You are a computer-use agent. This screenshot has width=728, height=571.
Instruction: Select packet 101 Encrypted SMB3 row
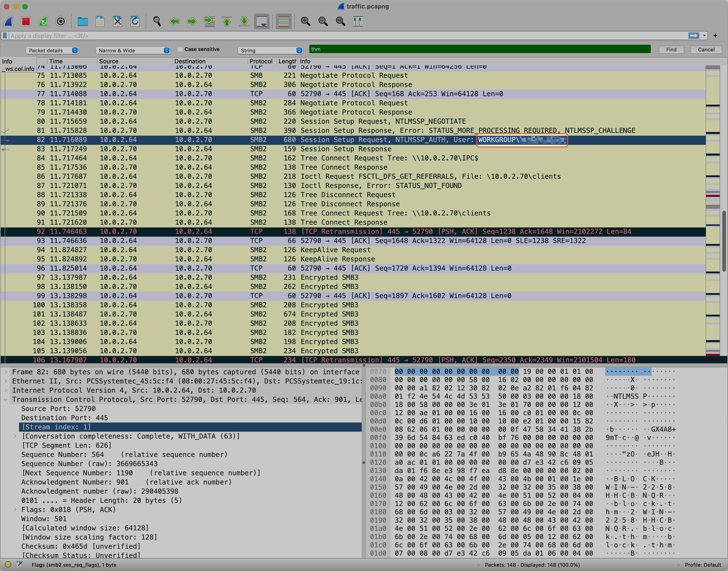click(353, 314)
